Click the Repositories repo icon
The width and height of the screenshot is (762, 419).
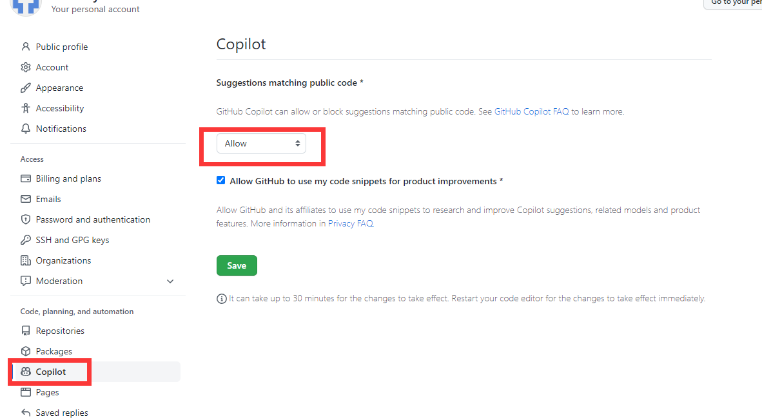pos(26,331)
